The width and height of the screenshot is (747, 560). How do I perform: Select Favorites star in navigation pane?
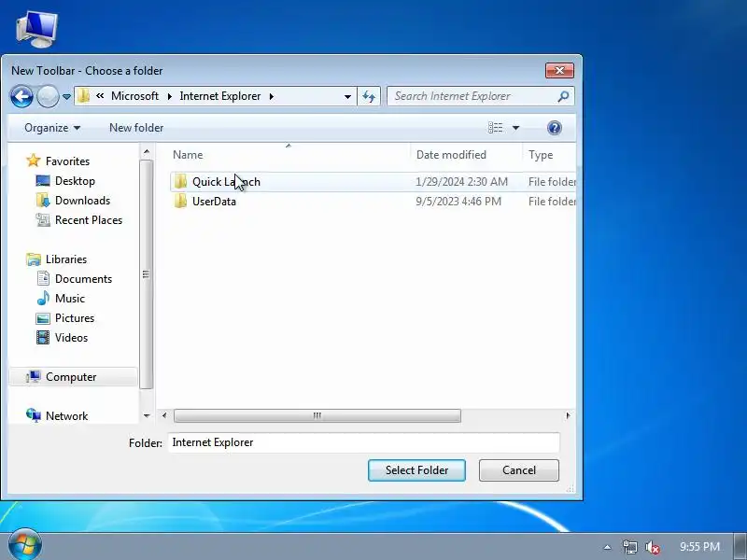[x=34, y=161]
